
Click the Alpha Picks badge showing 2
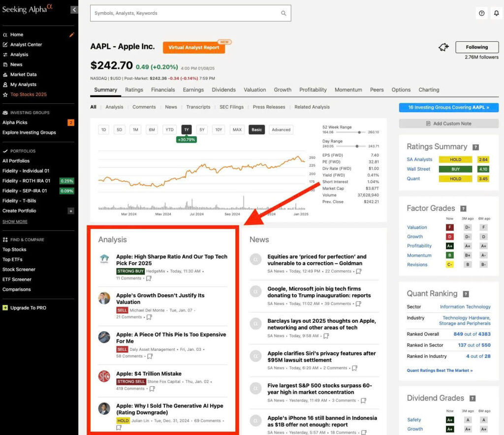click(x=71, y=123)
